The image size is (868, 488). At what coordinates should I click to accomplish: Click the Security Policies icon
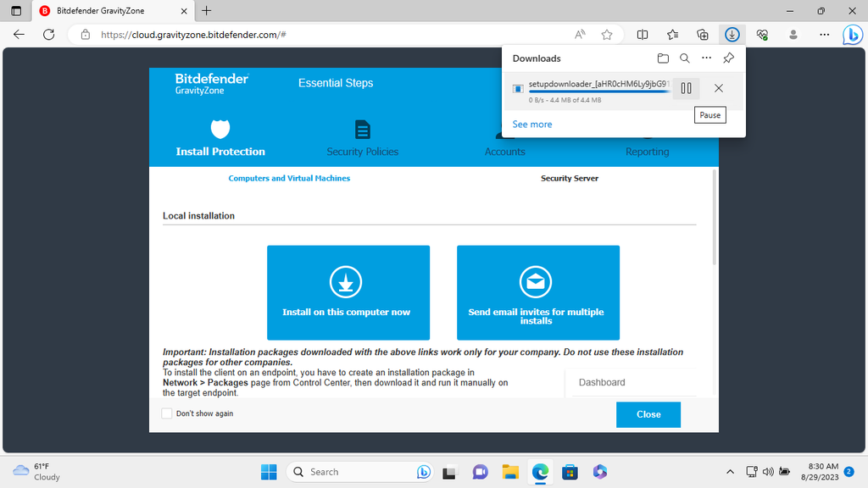pos(362,127)
